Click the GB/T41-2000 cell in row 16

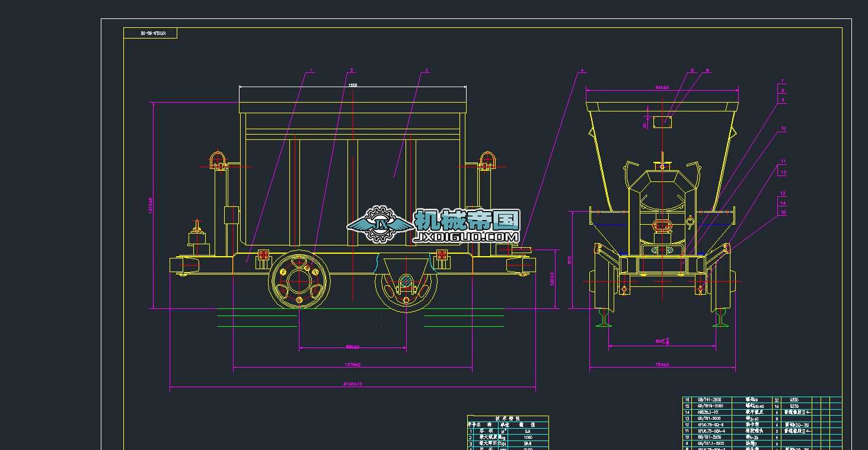click(712, 400)
